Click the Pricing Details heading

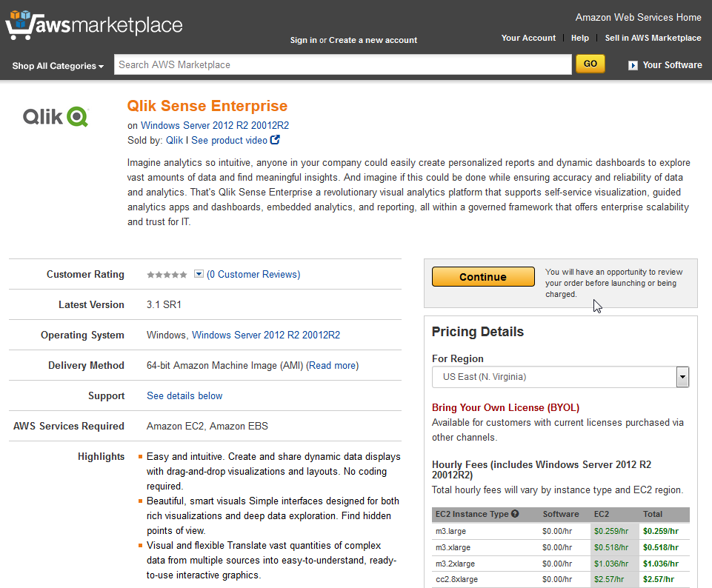478,332
